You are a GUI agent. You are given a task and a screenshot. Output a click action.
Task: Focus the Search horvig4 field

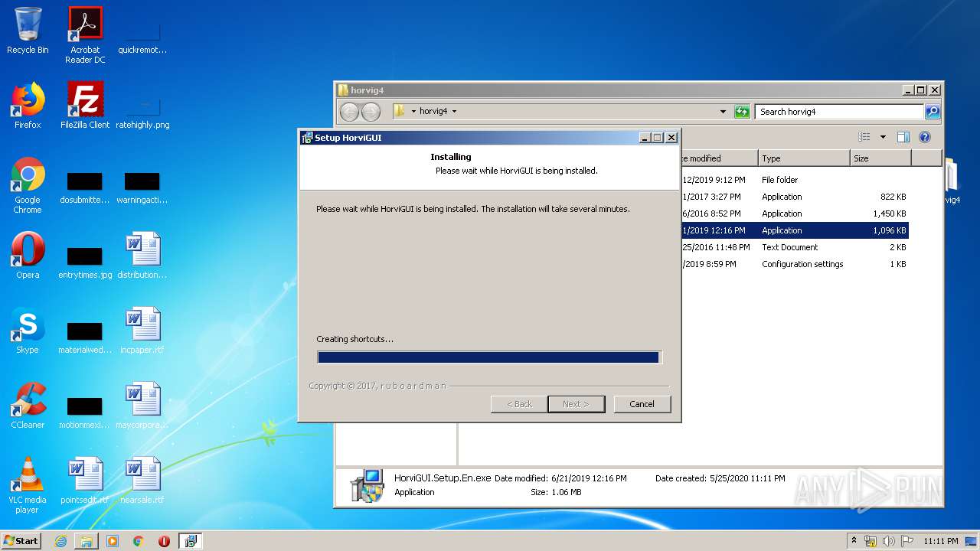click(839, 112)
